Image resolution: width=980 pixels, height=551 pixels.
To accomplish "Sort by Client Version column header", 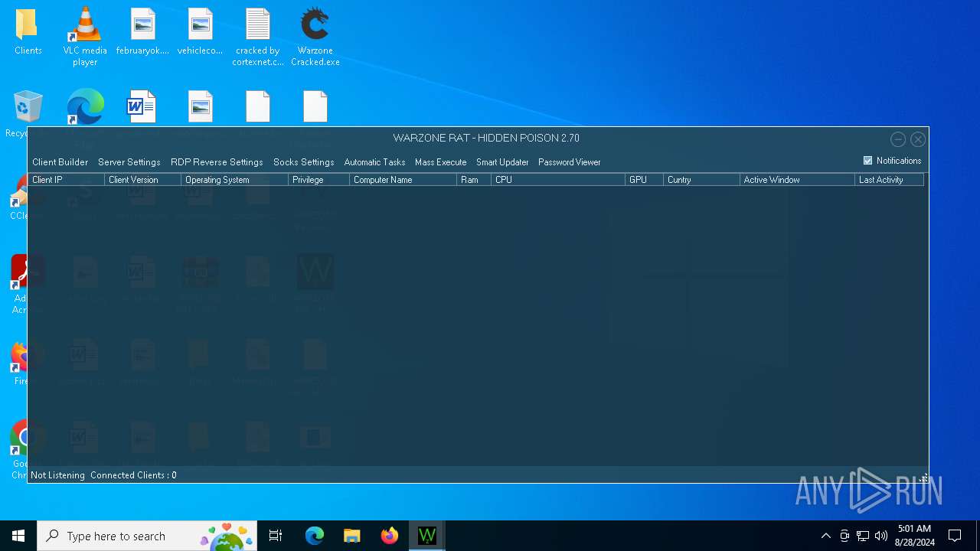I will (142, 180).
